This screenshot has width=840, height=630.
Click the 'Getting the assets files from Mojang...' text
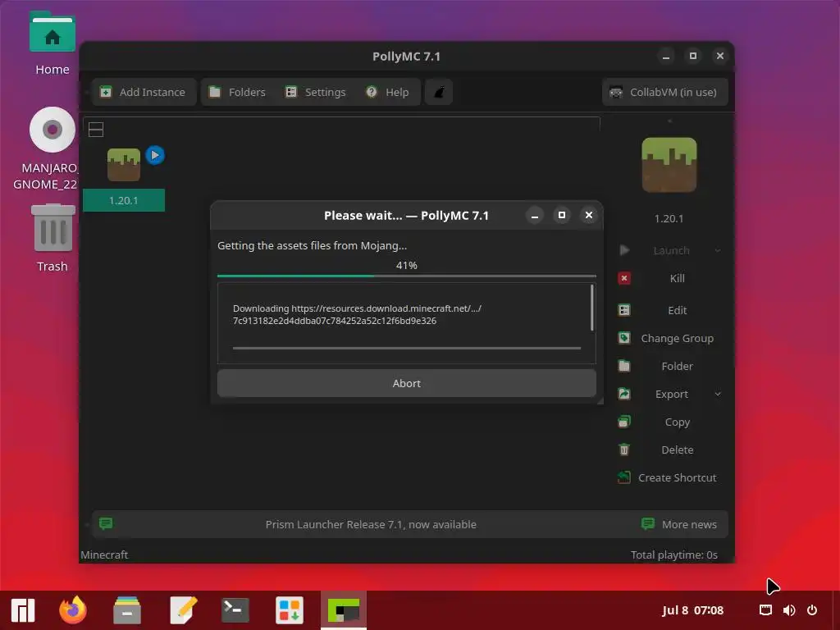(x=312, y=245)
